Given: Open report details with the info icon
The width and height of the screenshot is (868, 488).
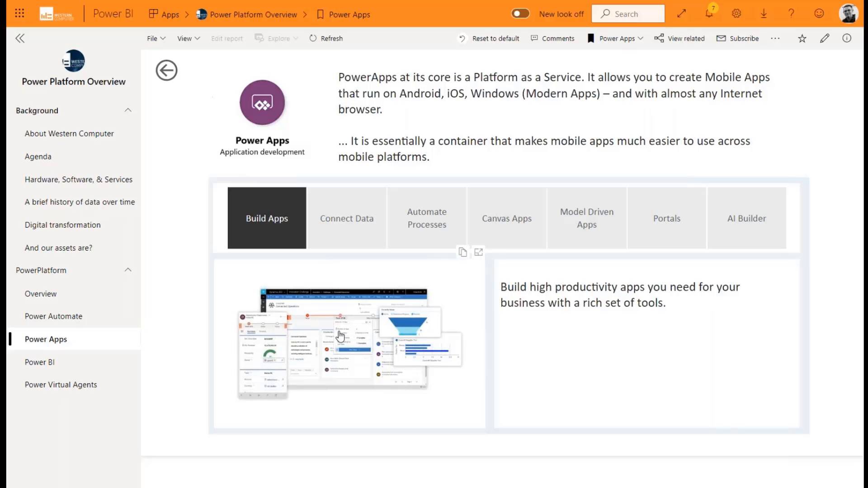Looking at the screenshot, I should click(847, 38).
